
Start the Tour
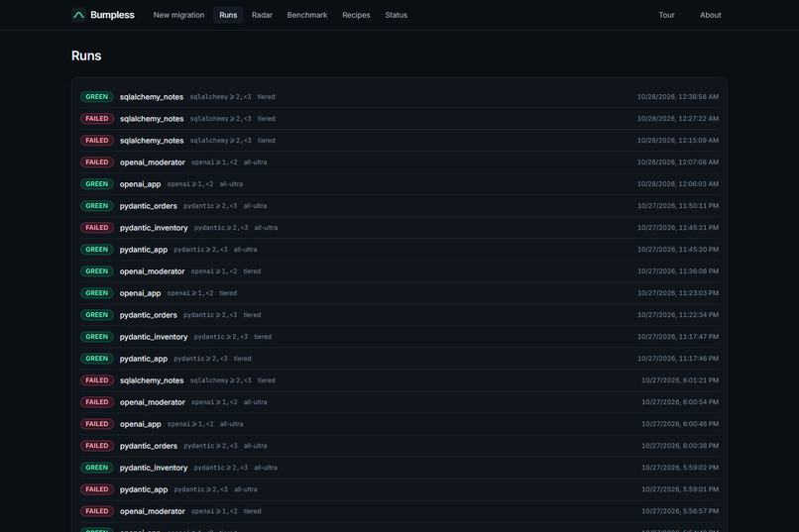(666, 15)
